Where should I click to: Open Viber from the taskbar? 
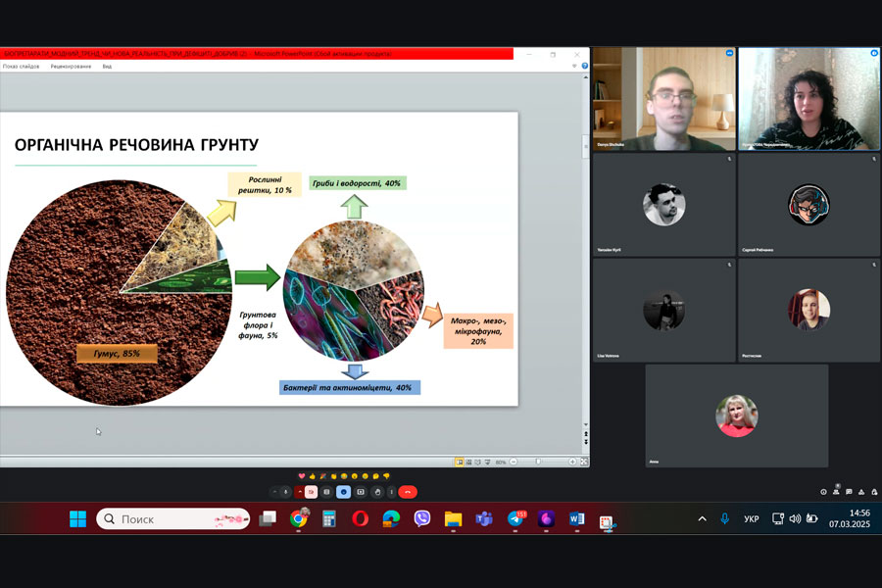point(422,519)
